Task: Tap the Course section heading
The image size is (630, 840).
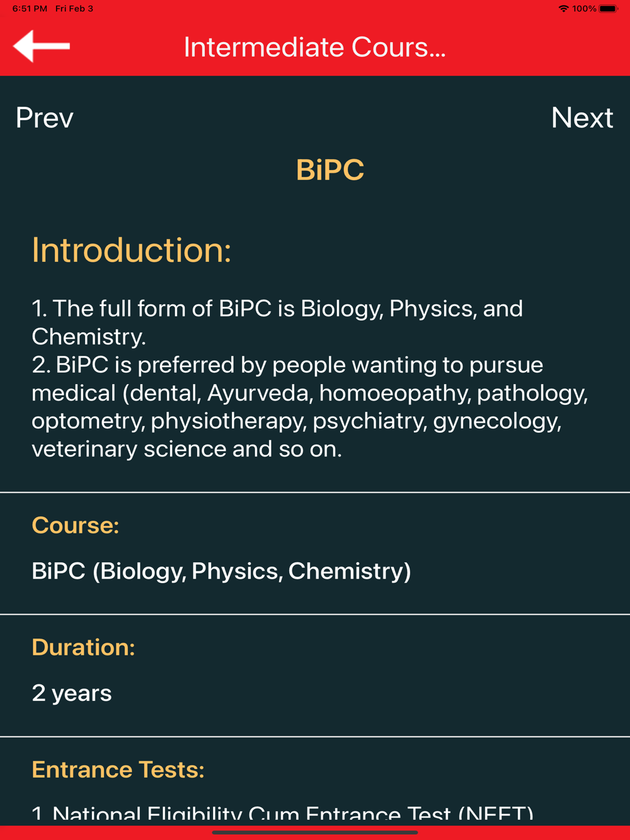Action: pos(76,525)
